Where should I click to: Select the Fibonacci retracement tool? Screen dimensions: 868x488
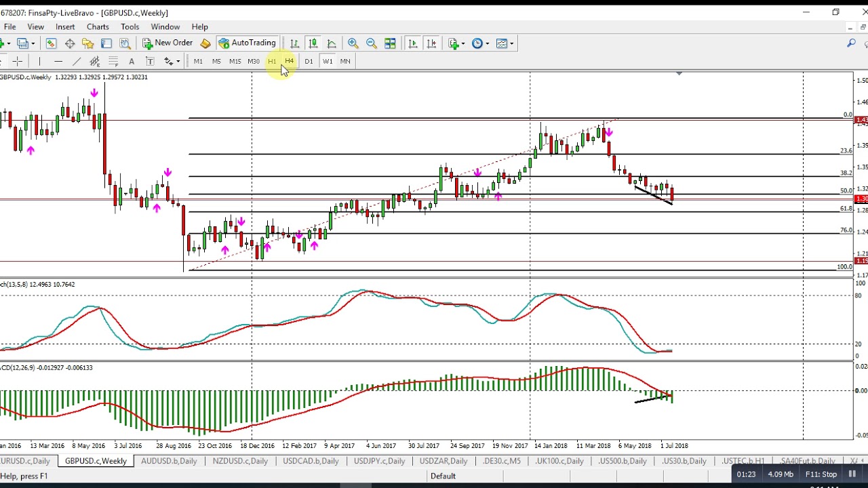(113, 62)
